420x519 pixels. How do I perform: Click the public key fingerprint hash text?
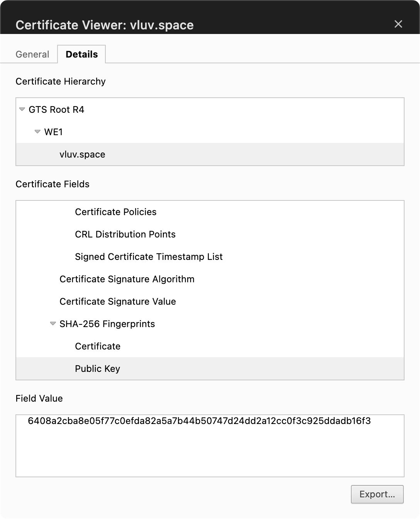(199, 421)
